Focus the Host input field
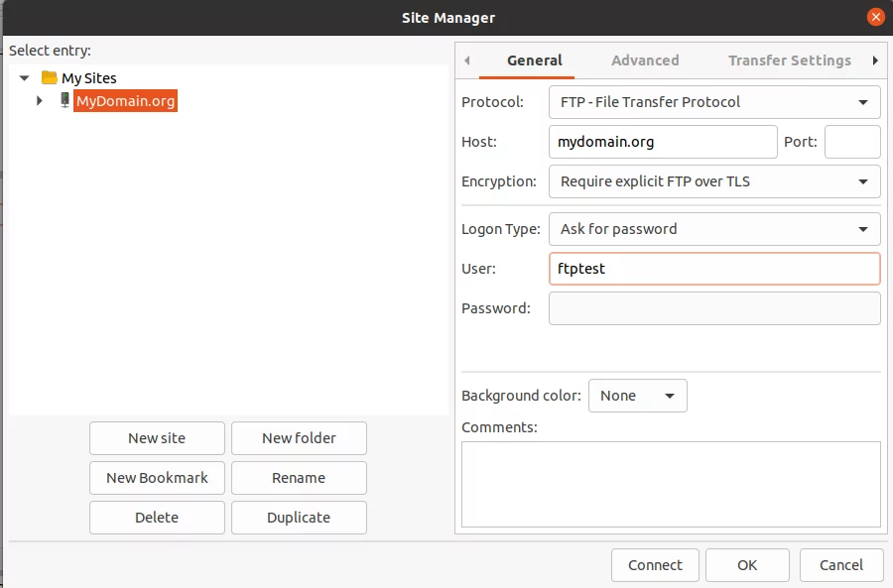893x588 pixels. (x=663, y=142)
